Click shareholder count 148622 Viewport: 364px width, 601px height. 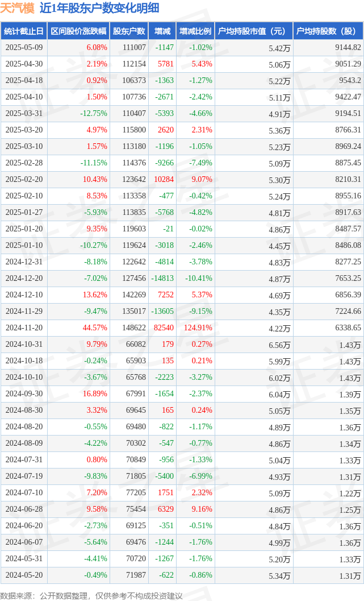coord(134,328)
